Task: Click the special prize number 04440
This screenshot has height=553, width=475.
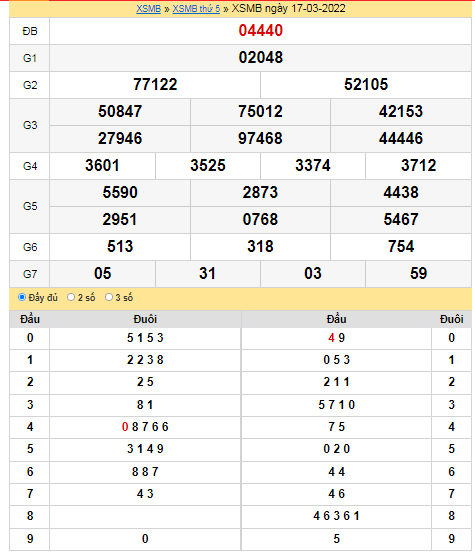Action: point(261,31)
